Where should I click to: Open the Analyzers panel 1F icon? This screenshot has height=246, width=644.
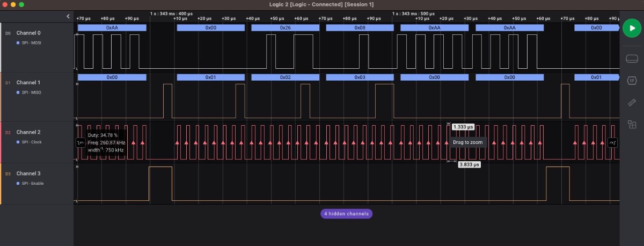[x=632, y=81]
